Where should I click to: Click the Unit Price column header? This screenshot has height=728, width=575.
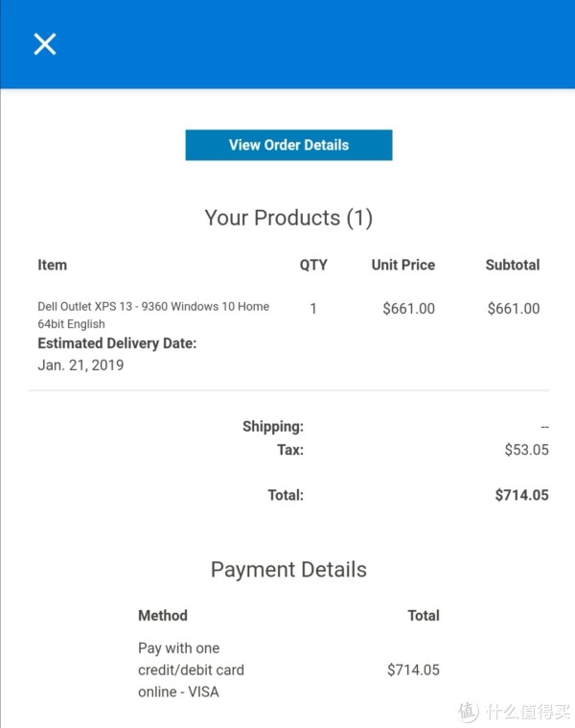(x=402, y=265)
